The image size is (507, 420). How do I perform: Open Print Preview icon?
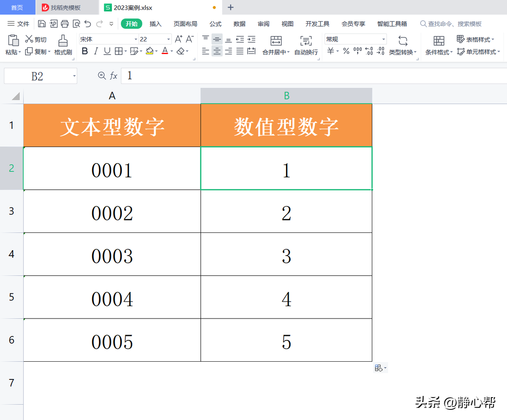[x=76, y=24]
